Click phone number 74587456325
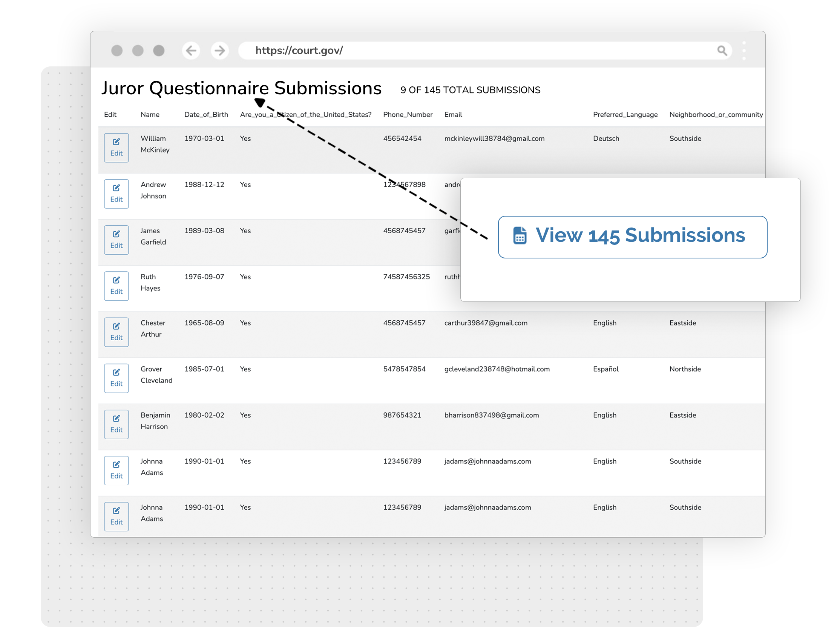The height and width of the screenshot is (641, 840). (x=406, y=277)
